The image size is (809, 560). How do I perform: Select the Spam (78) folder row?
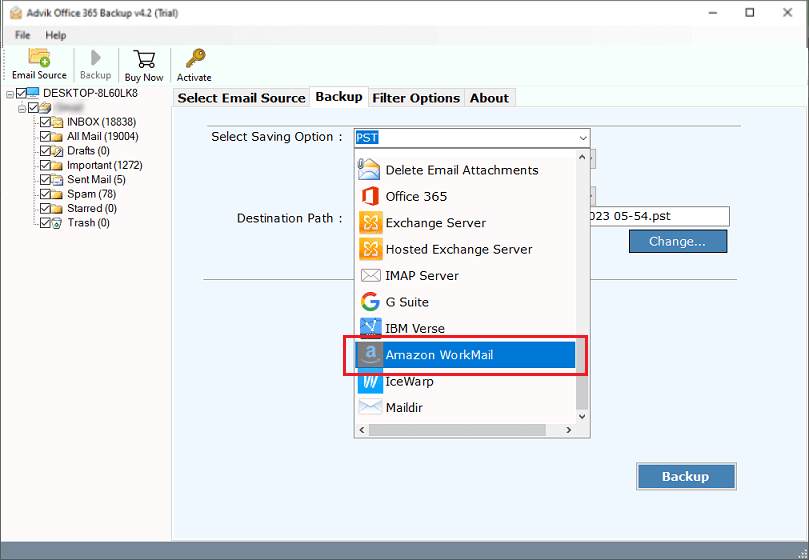pyautogui.click(x=91, y=194)
